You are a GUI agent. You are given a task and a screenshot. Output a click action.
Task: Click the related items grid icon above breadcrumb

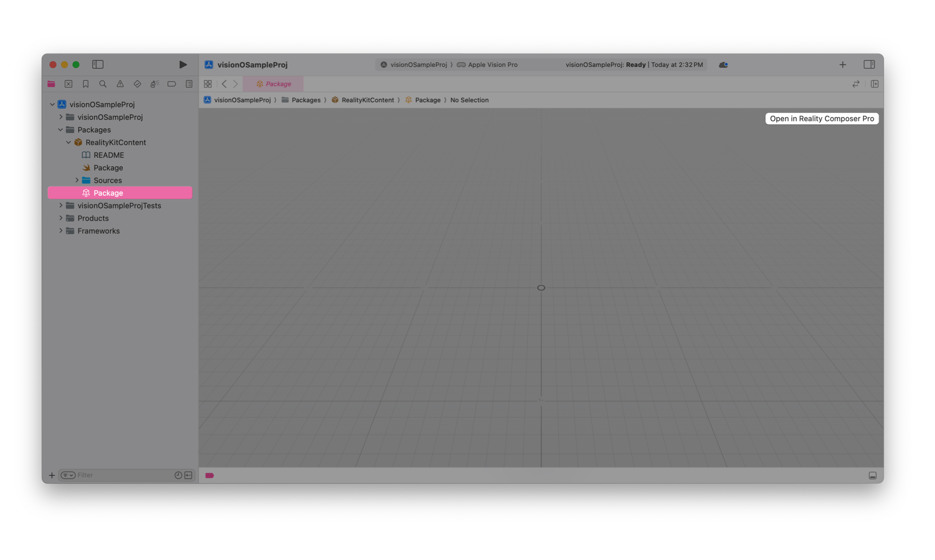coord(208,84)
